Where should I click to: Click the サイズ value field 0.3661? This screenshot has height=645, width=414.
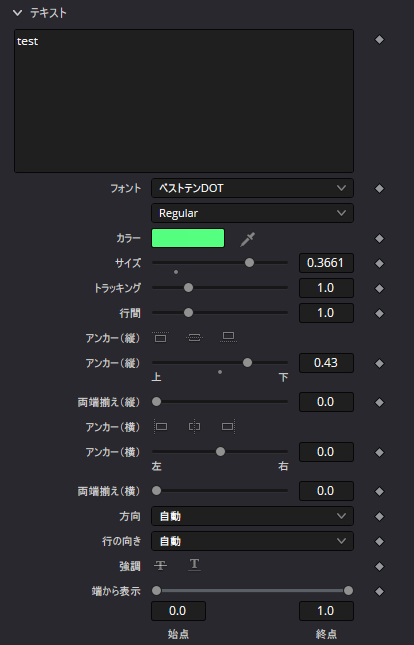pos(326,263)
